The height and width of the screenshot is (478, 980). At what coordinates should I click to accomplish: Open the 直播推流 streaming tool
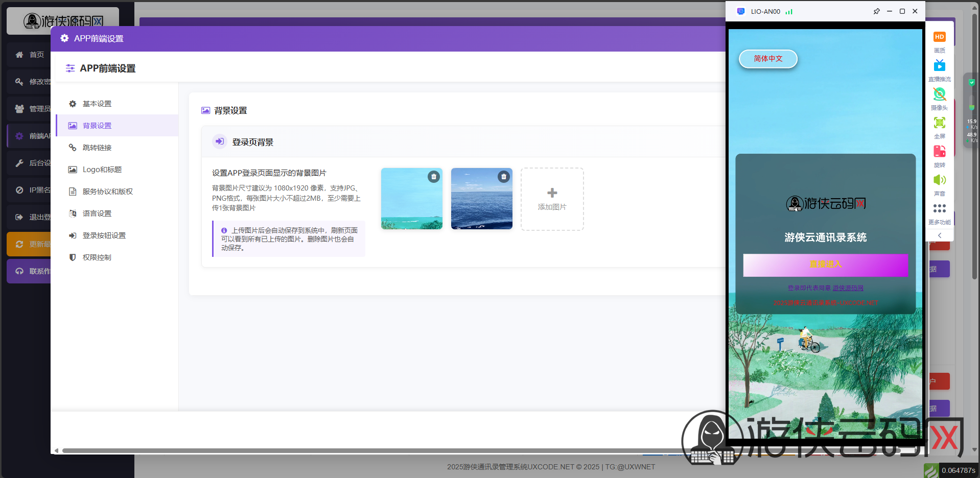point(940,70)
